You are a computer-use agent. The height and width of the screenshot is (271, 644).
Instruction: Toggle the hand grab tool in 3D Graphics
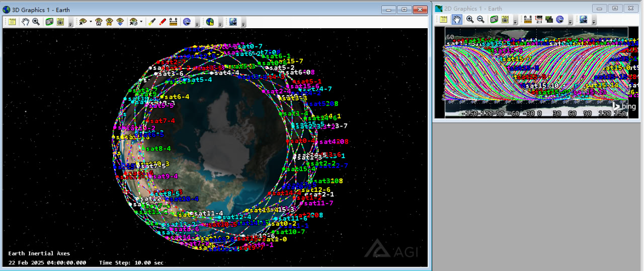point(25,22)
